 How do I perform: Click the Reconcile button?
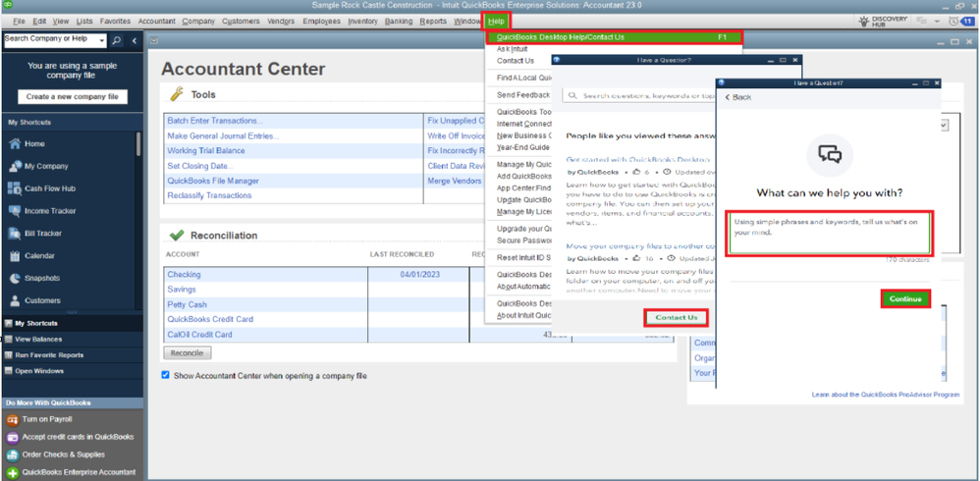pyautogui.click(x=188, y=353)
